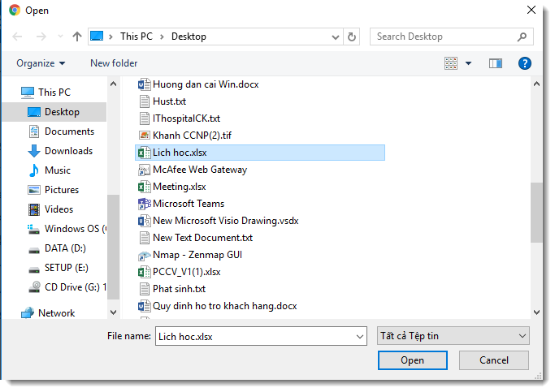555x392 pixels.
Task: Expand the File name history dropdown
Action: [360, 336]
